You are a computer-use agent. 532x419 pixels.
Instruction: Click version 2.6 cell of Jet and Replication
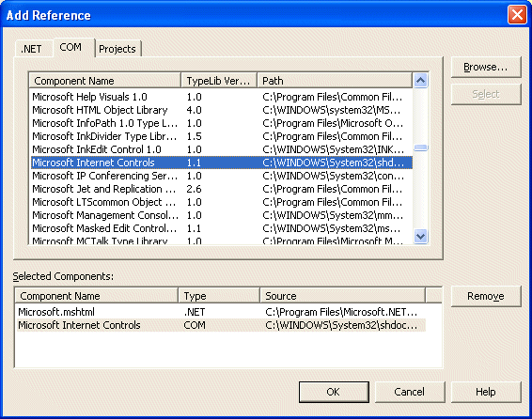tap(194, 189)
